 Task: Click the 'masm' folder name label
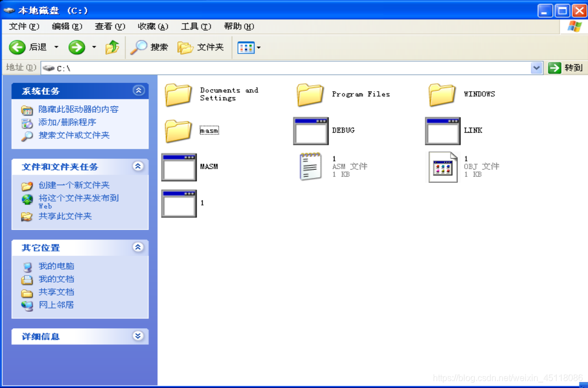click(209, 130)
